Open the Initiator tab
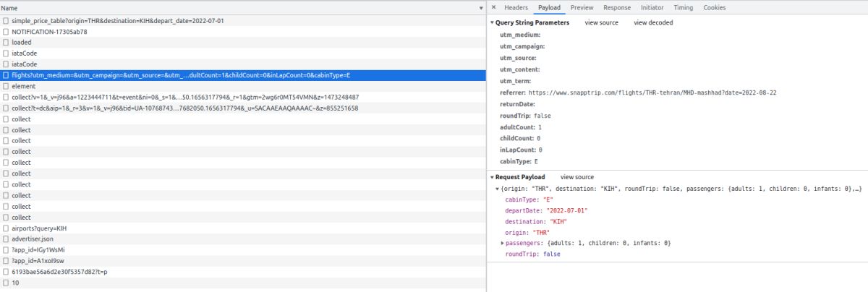This screenshot has height=292, width=868. point(652,7)
